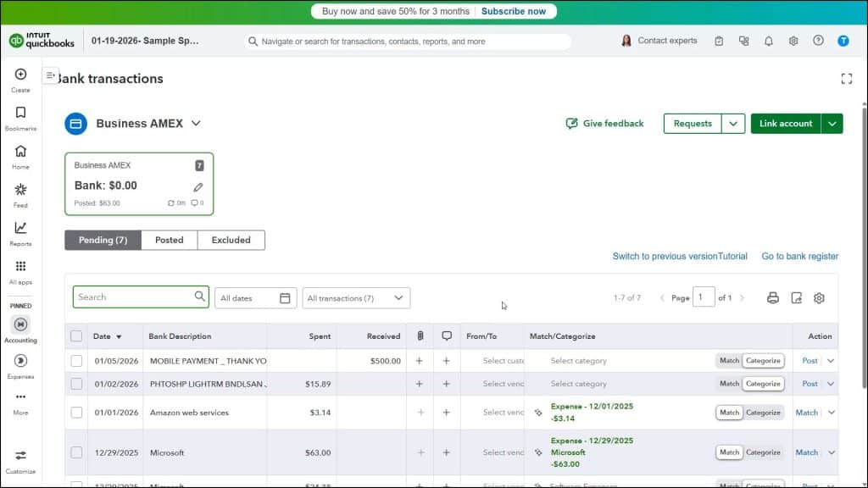Click the Link account button

click(x=785, y=123)
